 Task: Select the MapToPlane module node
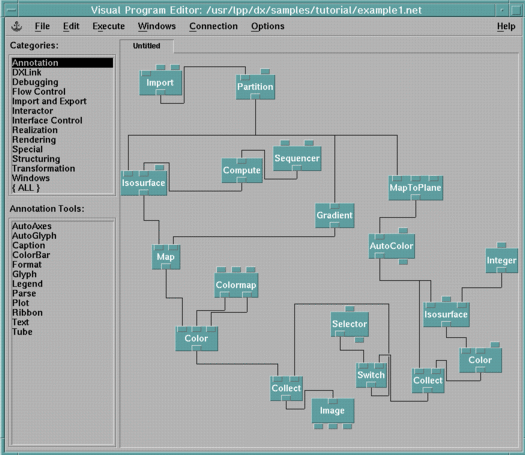[x=416, y=187]
